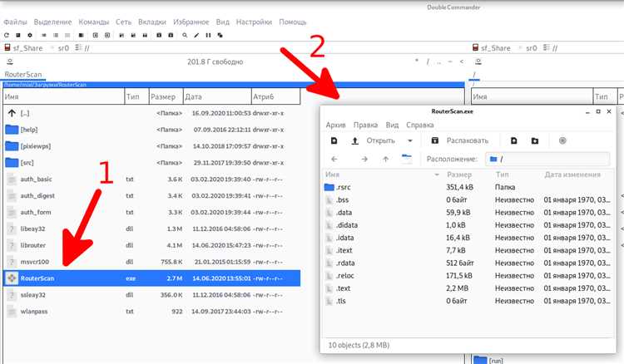The height and width of the screenshot is (364, 624).
Task: Click the Открыть button
Action: (x=380, y=140)
